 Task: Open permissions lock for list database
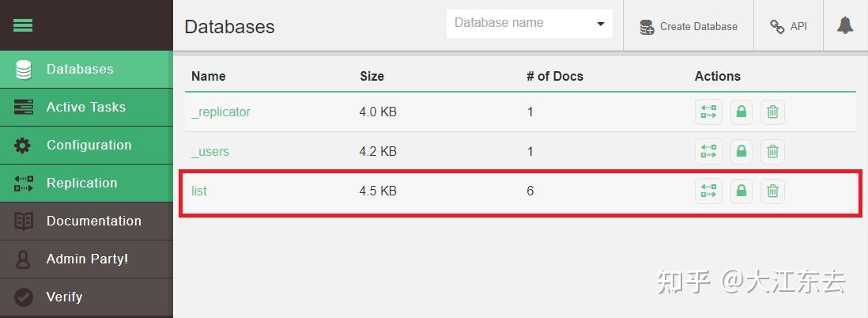tap(742, 191)
